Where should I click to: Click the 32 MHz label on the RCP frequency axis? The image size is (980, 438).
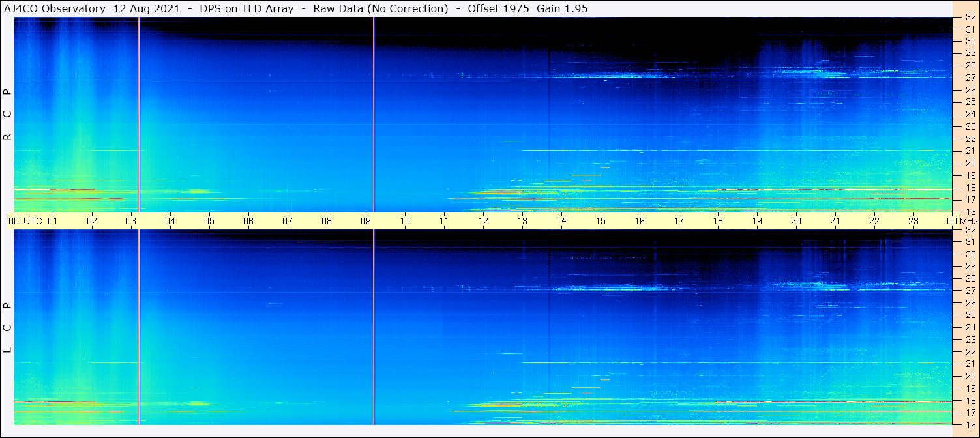point(970,18)
